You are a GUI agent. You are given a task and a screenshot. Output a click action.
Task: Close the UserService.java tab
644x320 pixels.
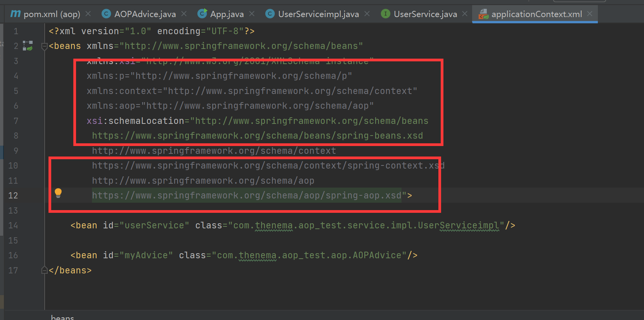465,14
